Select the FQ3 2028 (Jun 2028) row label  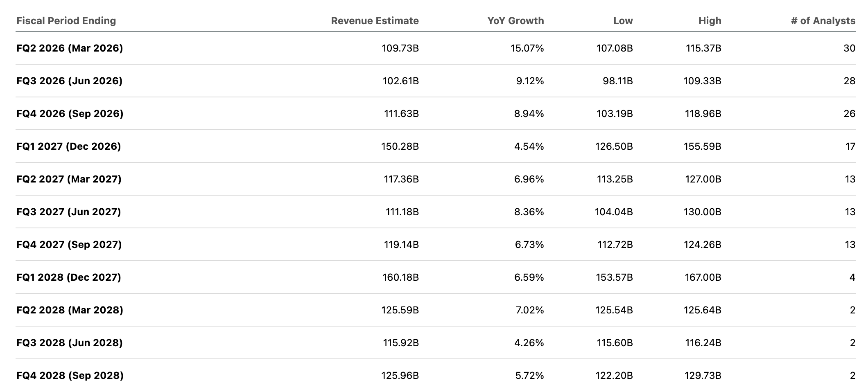69,343
